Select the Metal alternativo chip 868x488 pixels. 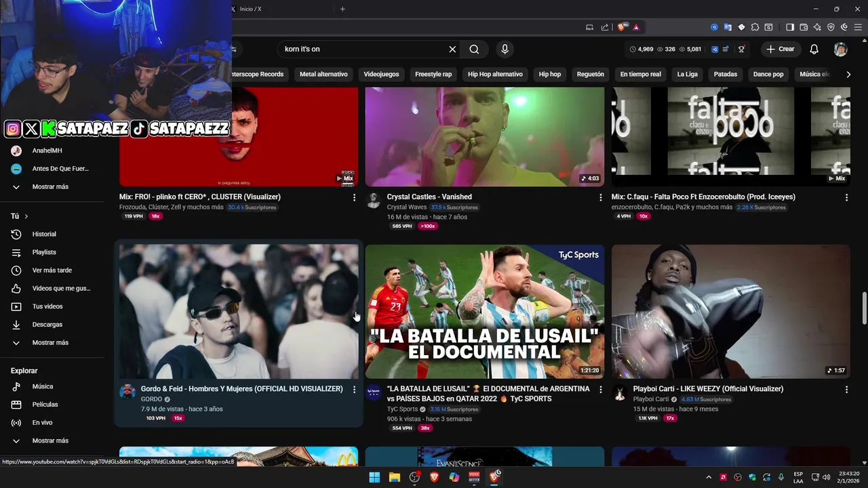click(323, 74)
